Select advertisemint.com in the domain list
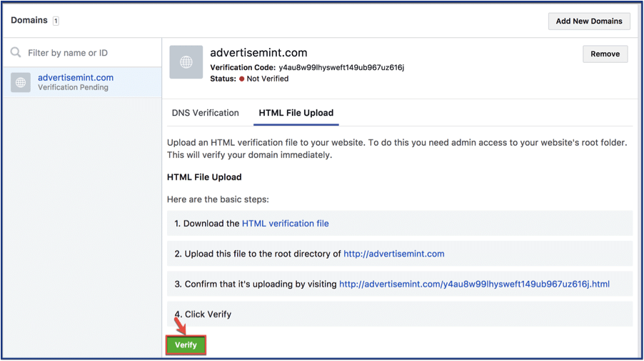Screen dimensions: 644x361 coord(82,82)
